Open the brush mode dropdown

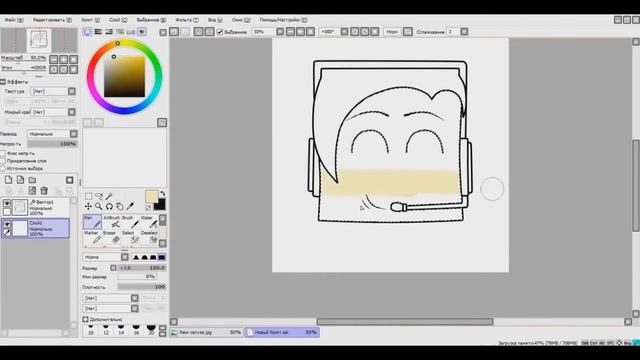[x=106, y=257]
